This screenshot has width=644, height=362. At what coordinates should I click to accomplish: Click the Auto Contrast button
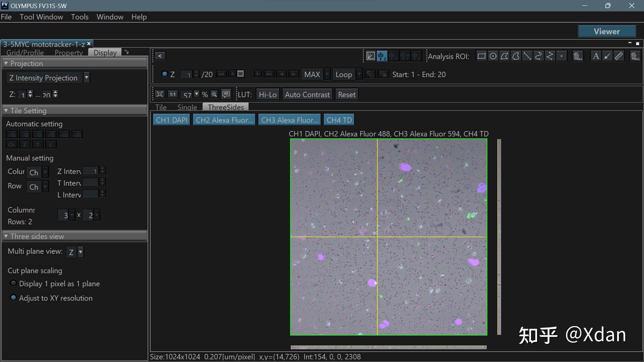[307, 95]
